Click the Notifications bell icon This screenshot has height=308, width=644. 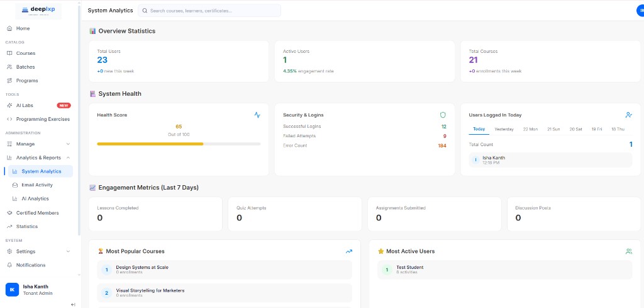pyautogui.click(x=9, y=265)
